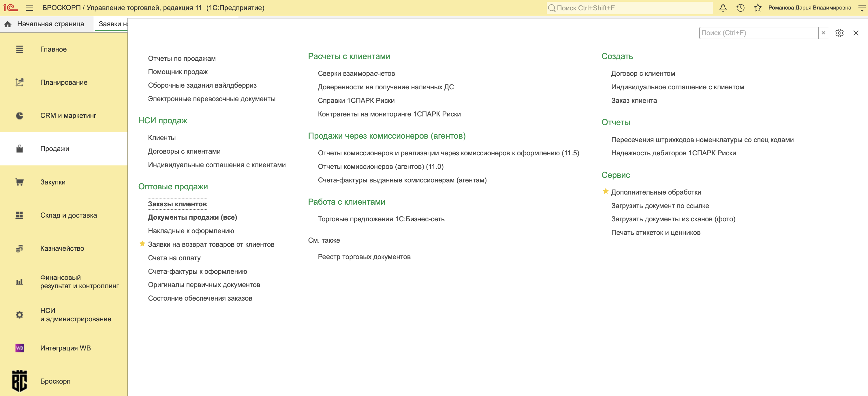Open Накладные к оформлению
The width and height of the screenshot is (868, 396).
tap(191, 231)
